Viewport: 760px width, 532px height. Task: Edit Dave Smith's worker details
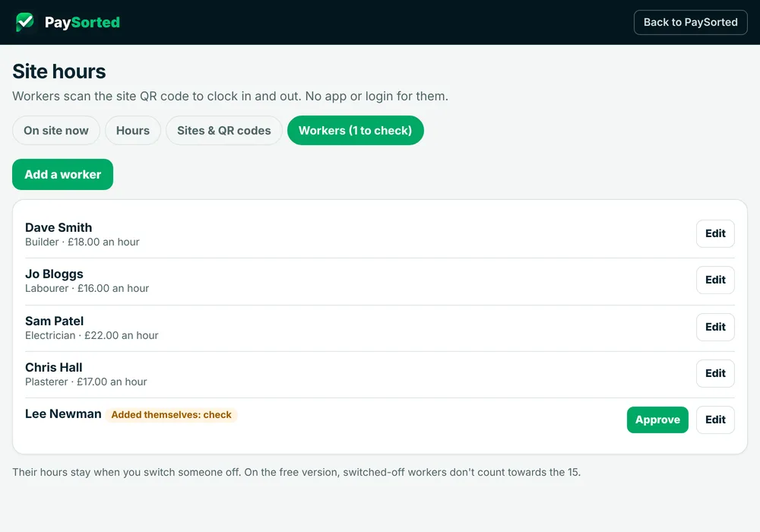715,233
